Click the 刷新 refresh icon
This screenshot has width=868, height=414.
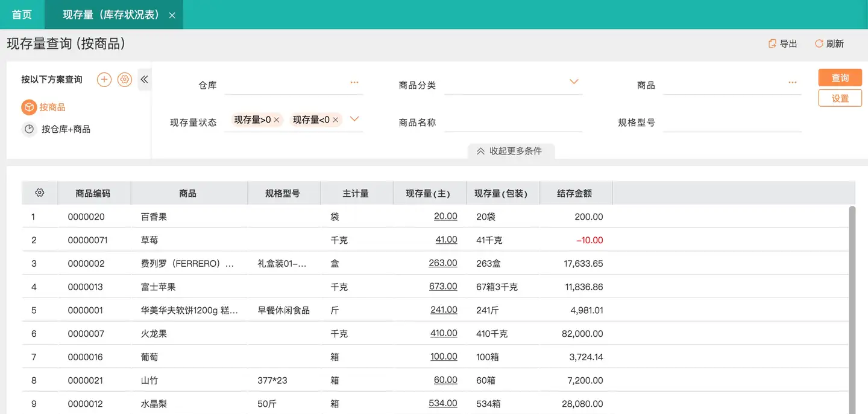tap(819, 43)
